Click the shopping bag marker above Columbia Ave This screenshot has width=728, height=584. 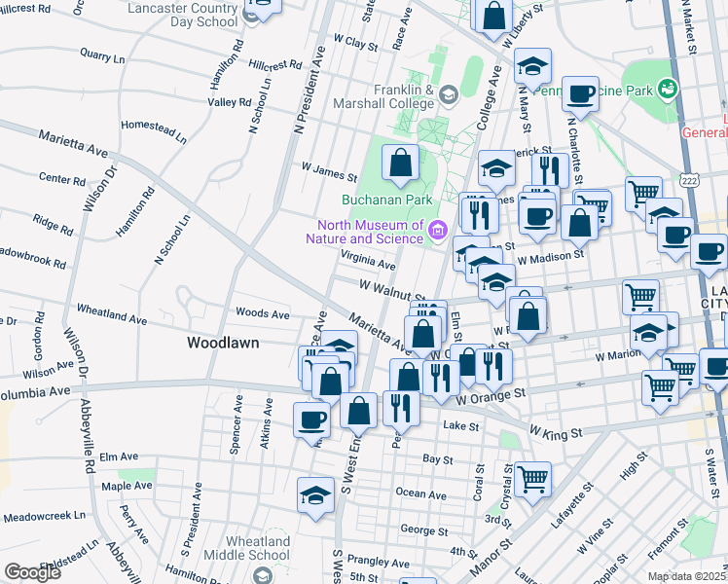click(330, 383)
